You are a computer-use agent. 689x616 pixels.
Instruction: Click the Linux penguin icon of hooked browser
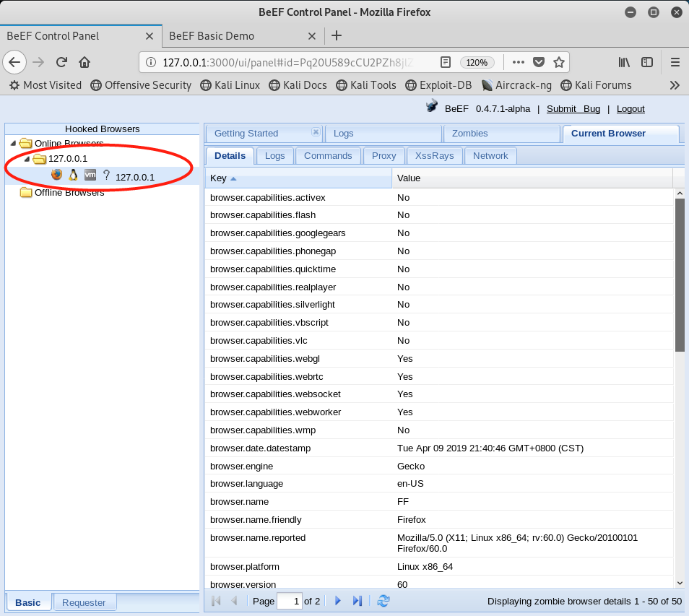point(74,175)
